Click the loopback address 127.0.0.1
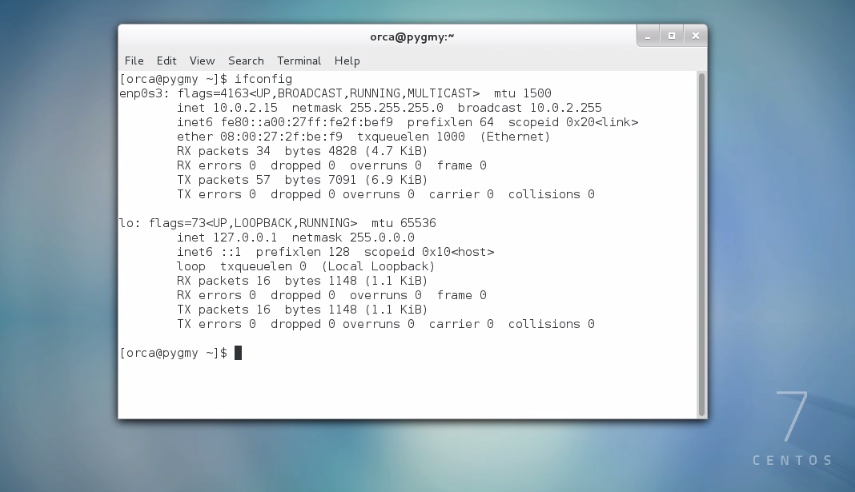 [x=245, y=238]
